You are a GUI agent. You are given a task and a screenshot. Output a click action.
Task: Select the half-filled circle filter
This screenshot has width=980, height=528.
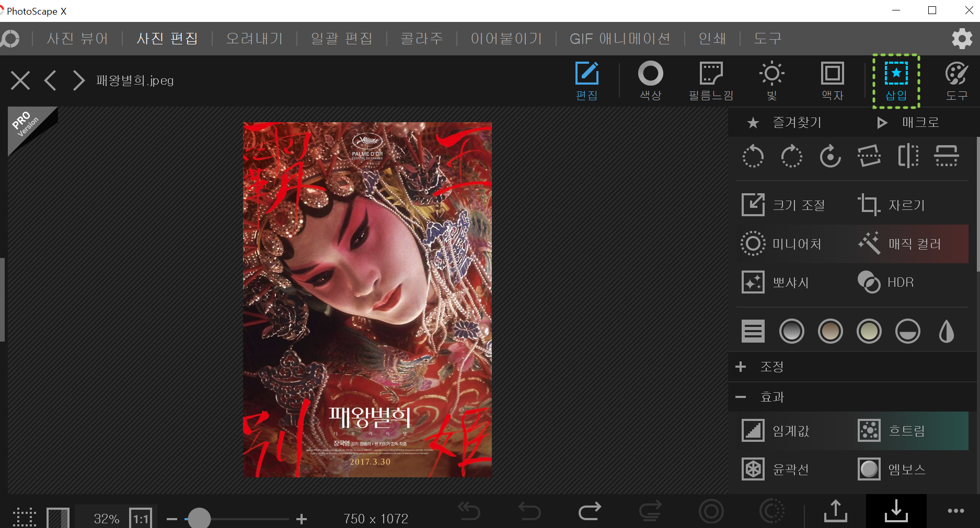[x=908, y=331]
